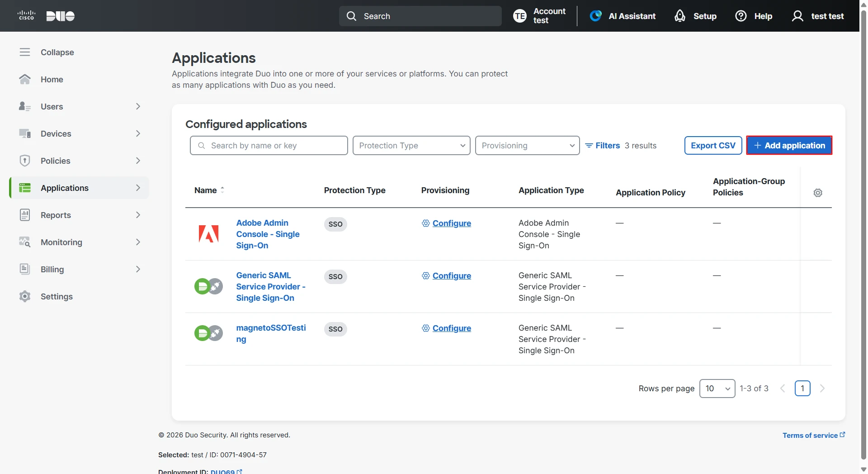
Task: Click the Users icon in sidebar
Action: [25, 106]
